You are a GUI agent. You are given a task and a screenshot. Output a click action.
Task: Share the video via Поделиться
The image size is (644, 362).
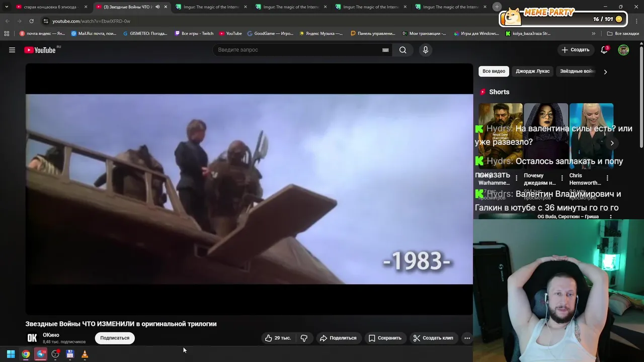pos(338,338)
